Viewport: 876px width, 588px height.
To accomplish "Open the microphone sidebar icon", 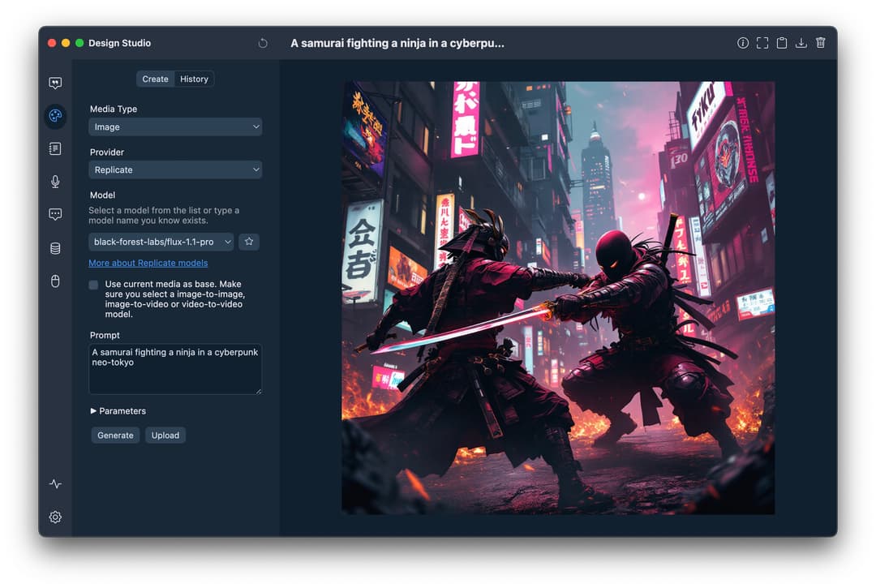I will coord(55,182).
